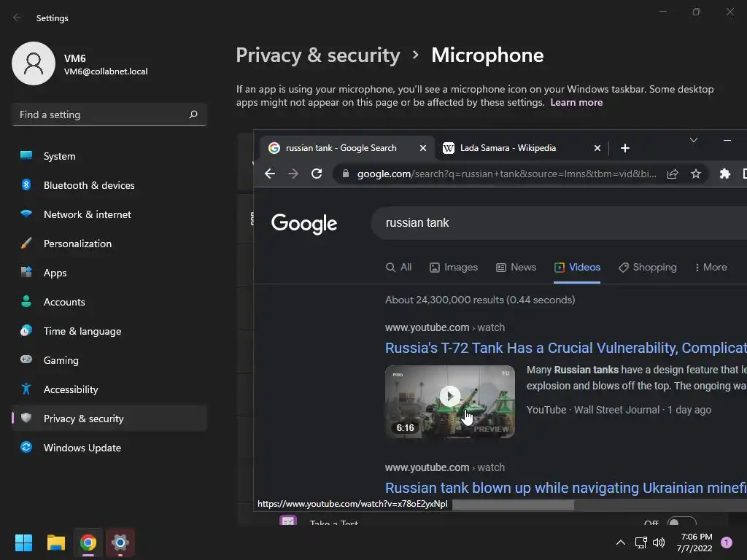Switch to the Images results tab
Viewport: 747px width, 560px height.
coord(454,267)
